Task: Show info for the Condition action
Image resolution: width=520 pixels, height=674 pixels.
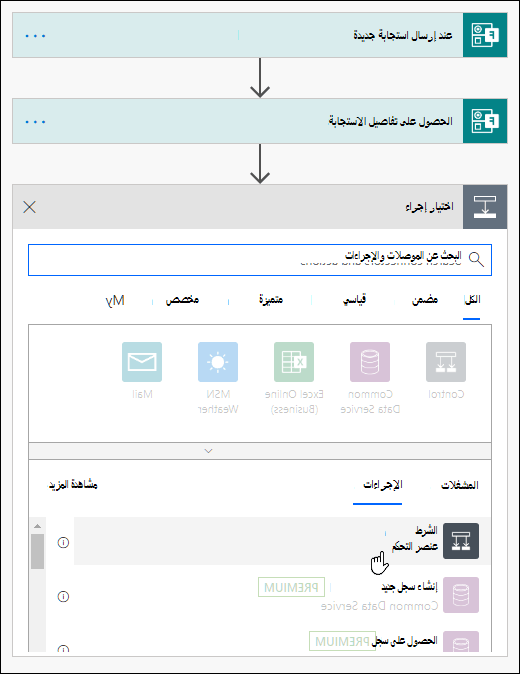Action: point(63,542)
